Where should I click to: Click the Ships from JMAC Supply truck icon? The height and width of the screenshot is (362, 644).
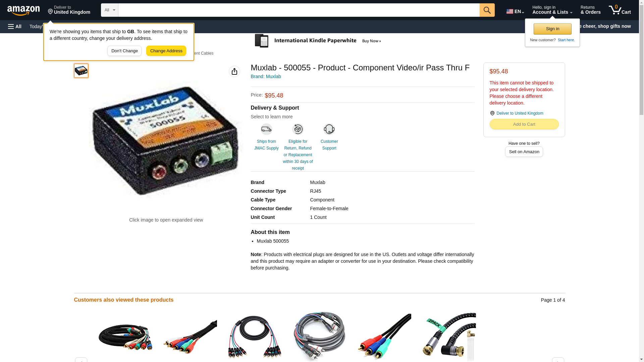(266, 129)
